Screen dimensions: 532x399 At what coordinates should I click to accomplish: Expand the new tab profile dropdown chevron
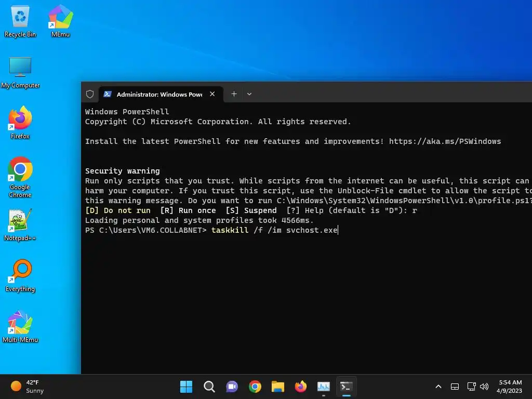249,94
